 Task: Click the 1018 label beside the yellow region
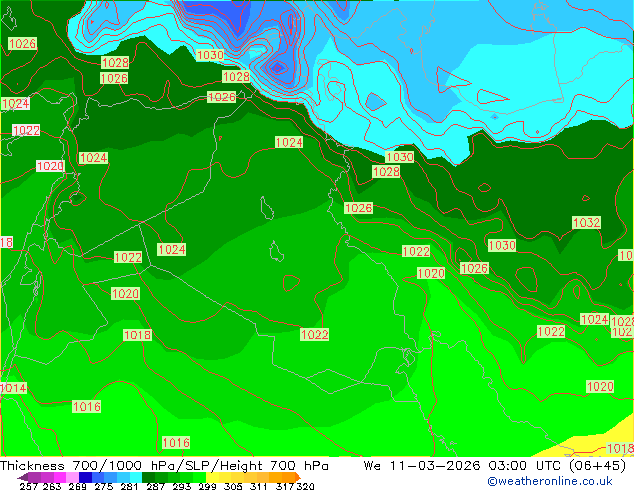(621, 448)
